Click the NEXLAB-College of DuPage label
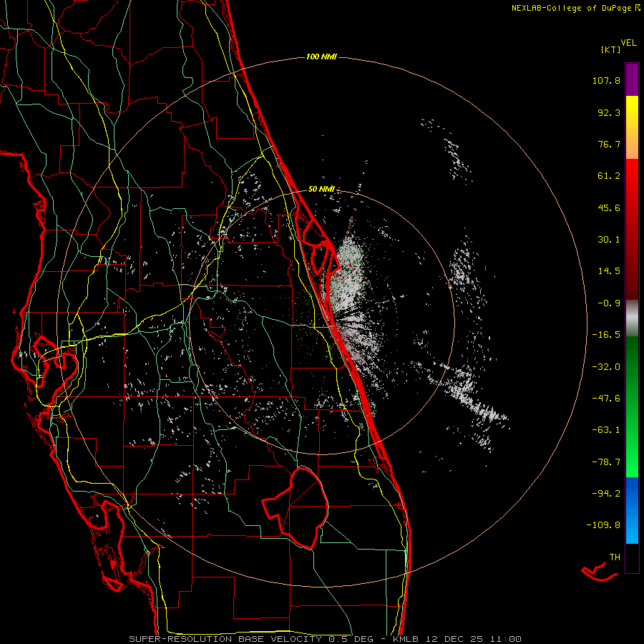 571,8
